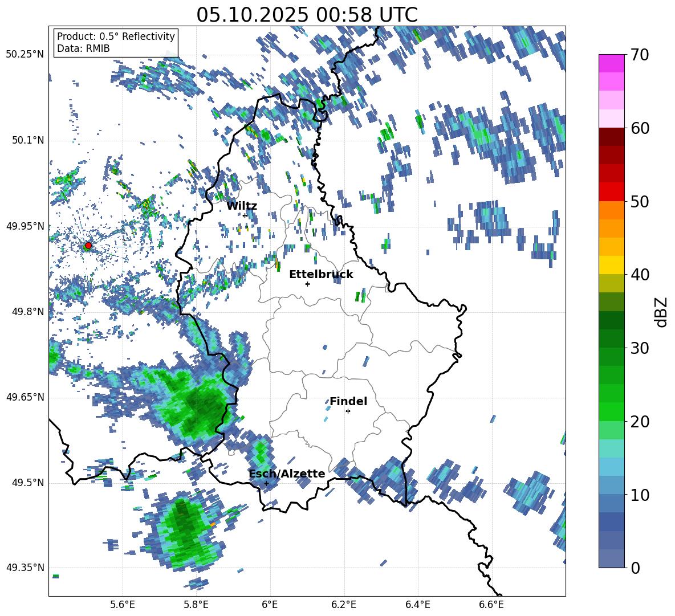Click the Wiltz city label

242,206
